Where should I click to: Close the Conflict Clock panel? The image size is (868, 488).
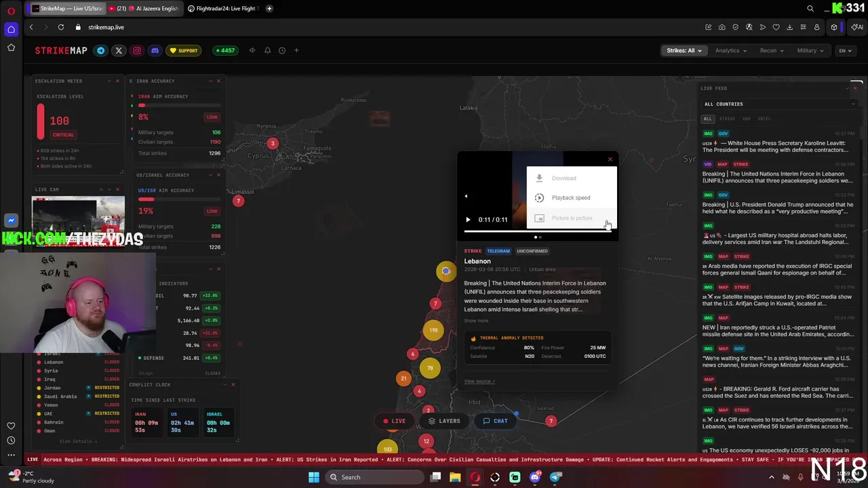pyautogui.click(x=233, y=384)
